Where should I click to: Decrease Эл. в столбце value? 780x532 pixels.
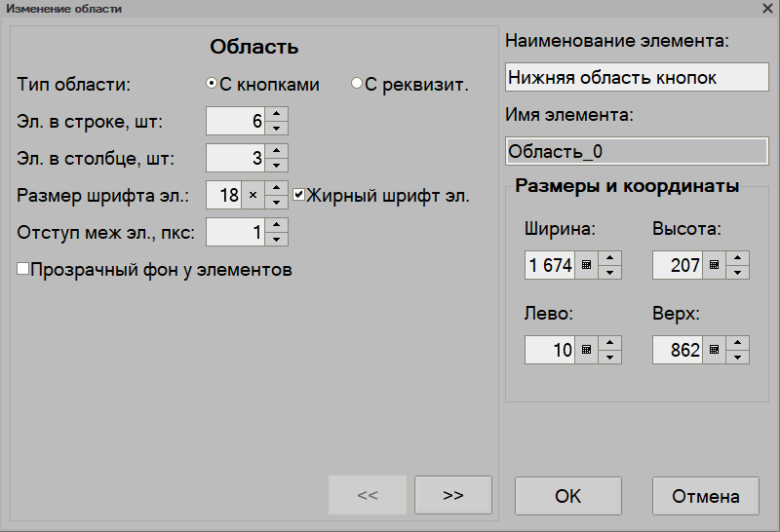click(277, 165)
